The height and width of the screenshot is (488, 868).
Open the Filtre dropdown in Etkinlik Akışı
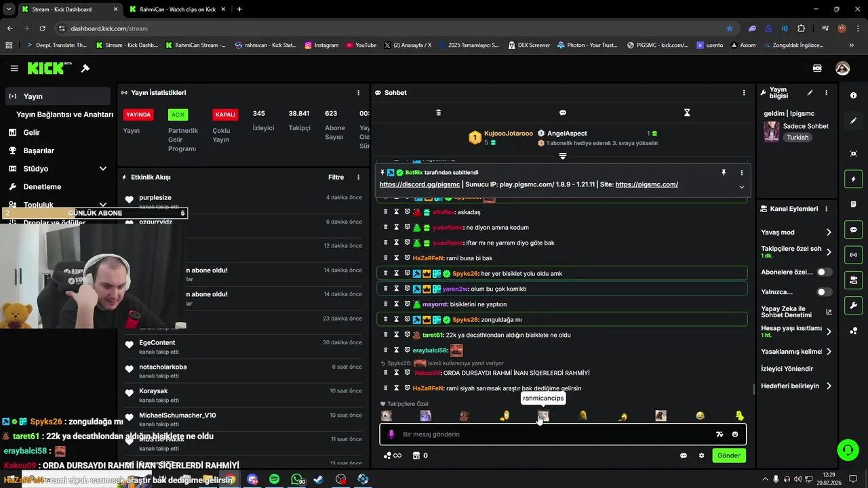coord(336,178)
